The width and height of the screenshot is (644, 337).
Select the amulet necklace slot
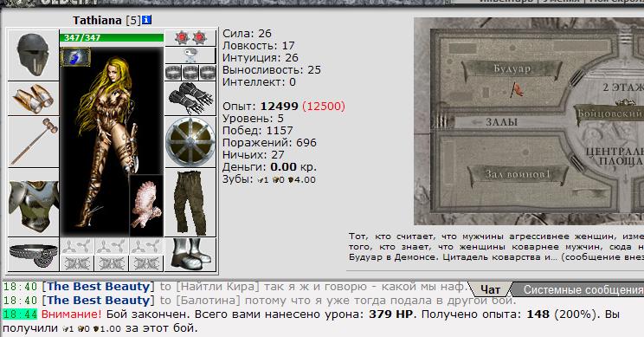point(190,55)
